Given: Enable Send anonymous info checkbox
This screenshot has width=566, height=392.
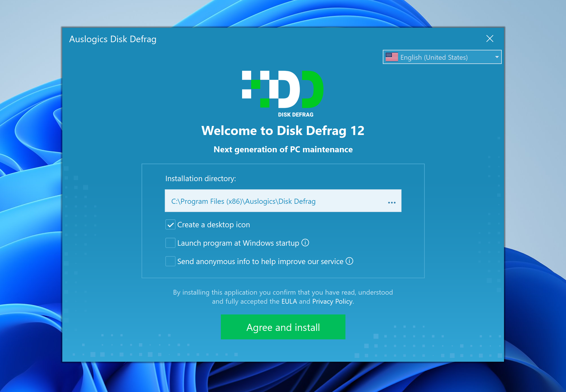Looking at the screenshot, I should pyautogui.click(x=170, y=261).
